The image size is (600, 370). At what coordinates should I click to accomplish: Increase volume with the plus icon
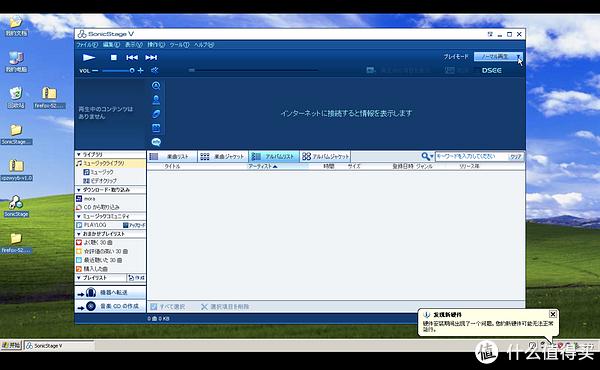140,70
